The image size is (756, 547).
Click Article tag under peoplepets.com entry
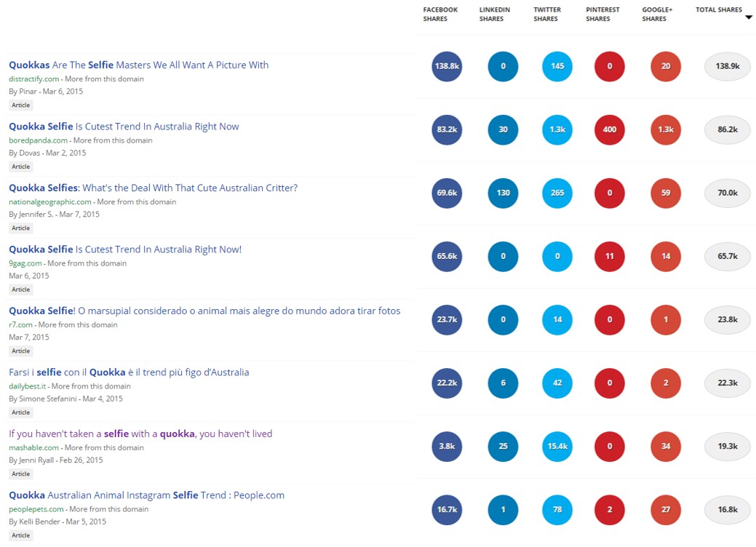(x=20, y=535)
